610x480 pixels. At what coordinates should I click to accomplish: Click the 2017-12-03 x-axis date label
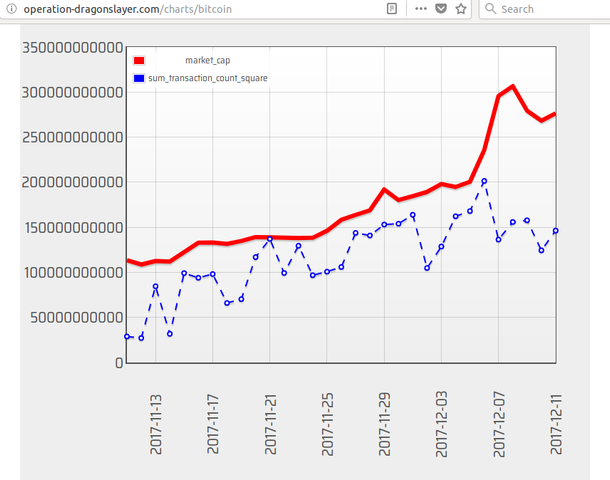coord(441,425)
